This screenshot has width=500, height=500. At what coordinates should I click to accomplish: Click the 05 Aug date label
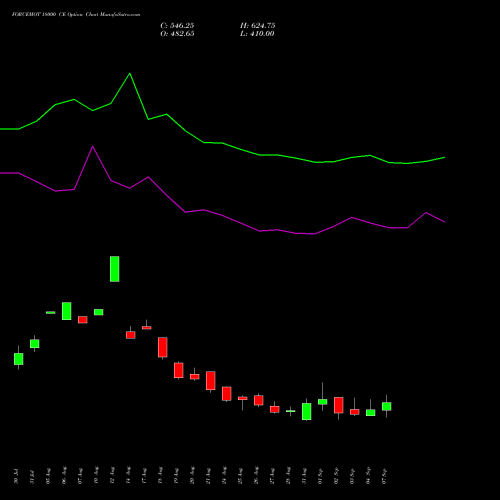[x=48, y=476]
